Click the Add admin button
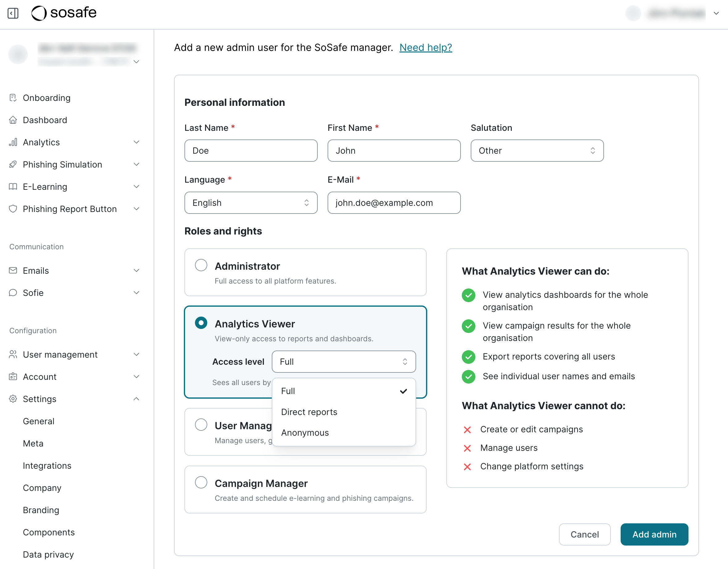This screenshot has height=569, width=728. point(654,534)
